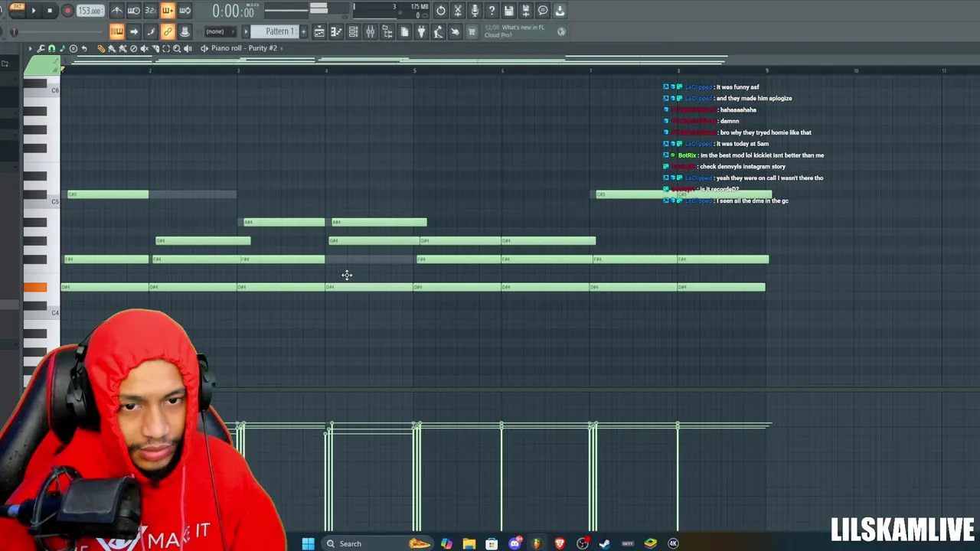Click the Stop button in transport

point(50,11)
